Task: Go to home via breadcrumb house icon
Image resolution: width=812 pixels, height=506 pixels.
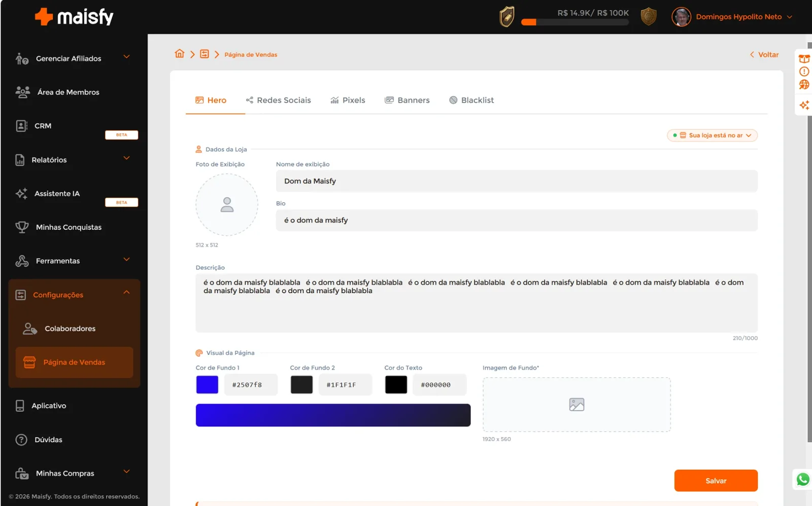Action: point(180,54)
